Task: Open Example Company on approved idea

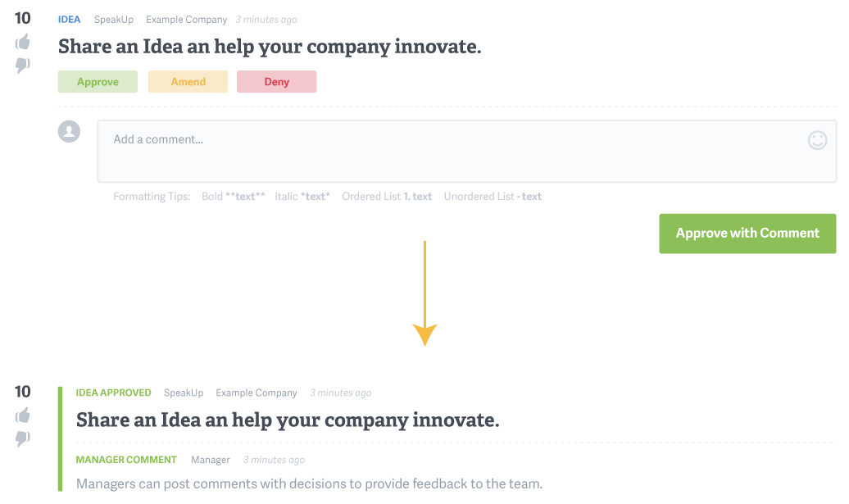Action: tap(257, 393)
